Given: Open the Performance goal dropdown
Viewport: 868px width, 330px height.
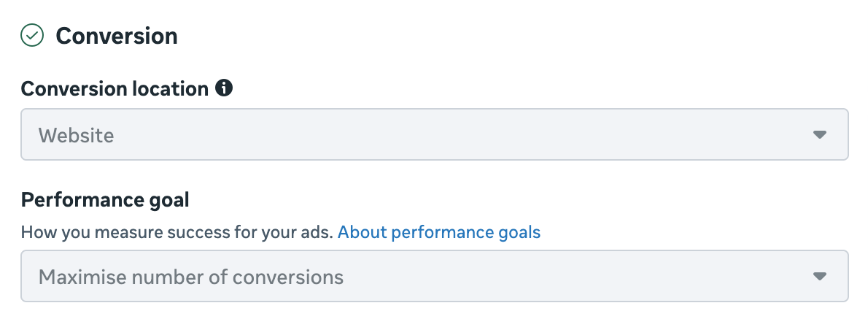Looking at the screenshot, I should 434,277.
